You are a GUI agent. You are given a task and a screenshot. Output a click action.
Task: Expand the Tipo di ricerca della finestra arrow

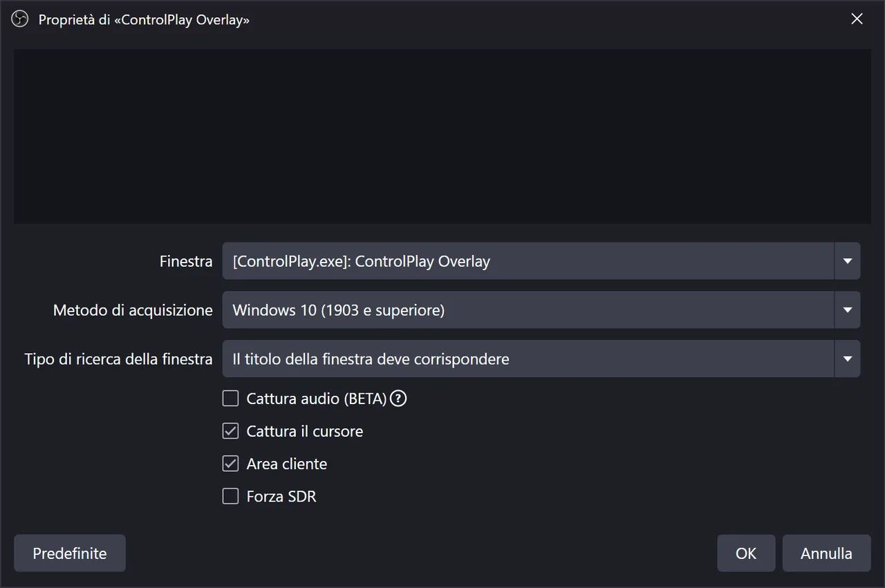tap(847, 359)
